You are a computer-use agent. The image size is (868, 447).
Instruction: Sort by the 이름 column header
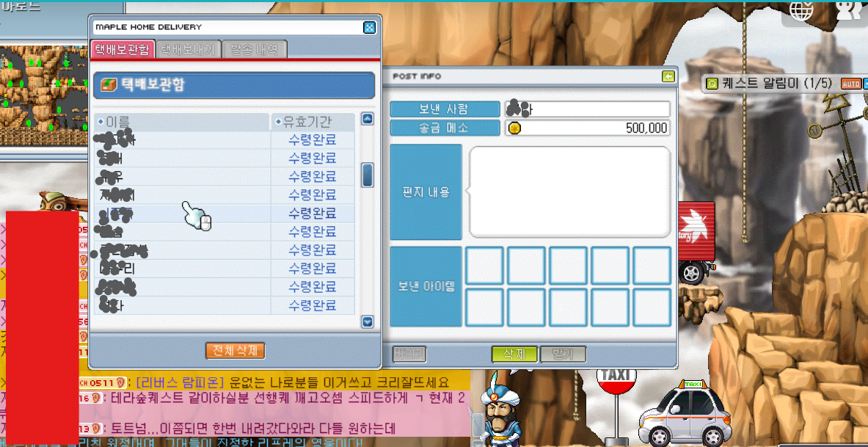[181, 121]
